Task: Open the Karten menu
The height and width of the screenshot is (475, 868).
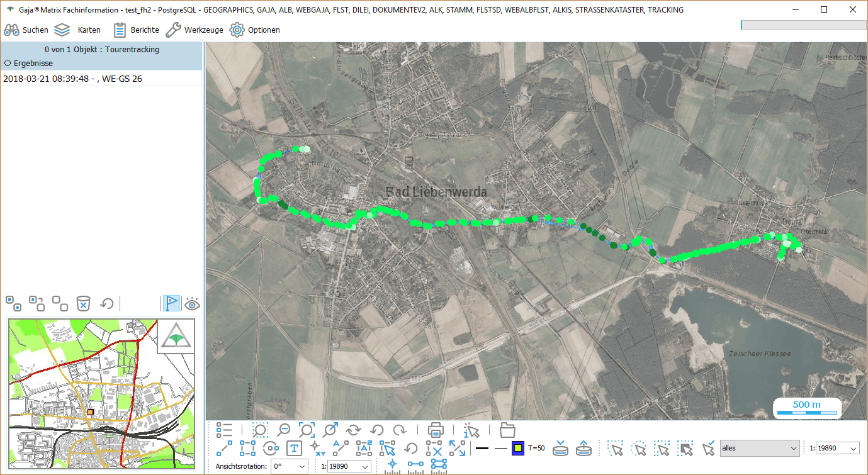Action: (77, 30)
